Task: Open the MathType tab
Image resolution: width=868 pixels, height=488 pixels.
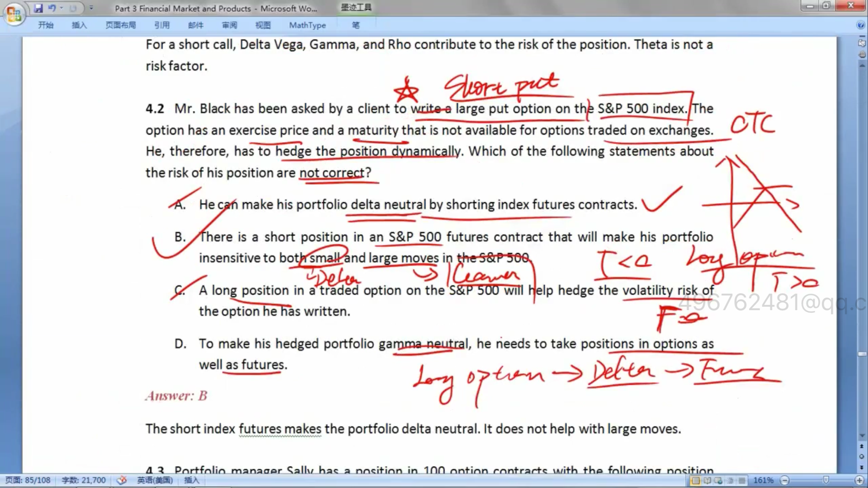Action: (308, 25)
